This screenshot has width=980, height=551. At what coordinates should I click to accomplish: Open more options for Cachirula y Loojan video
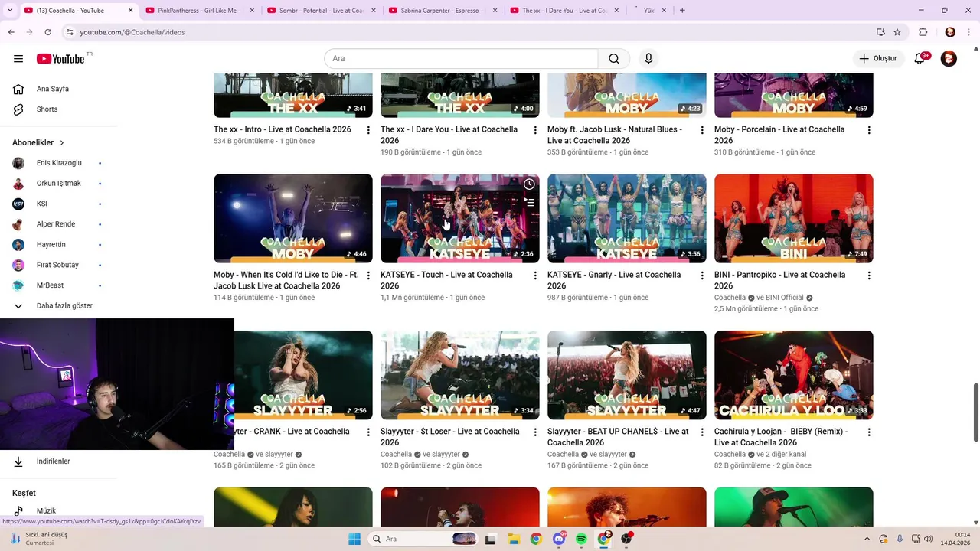pyautogui.click(x=869, y=432)
